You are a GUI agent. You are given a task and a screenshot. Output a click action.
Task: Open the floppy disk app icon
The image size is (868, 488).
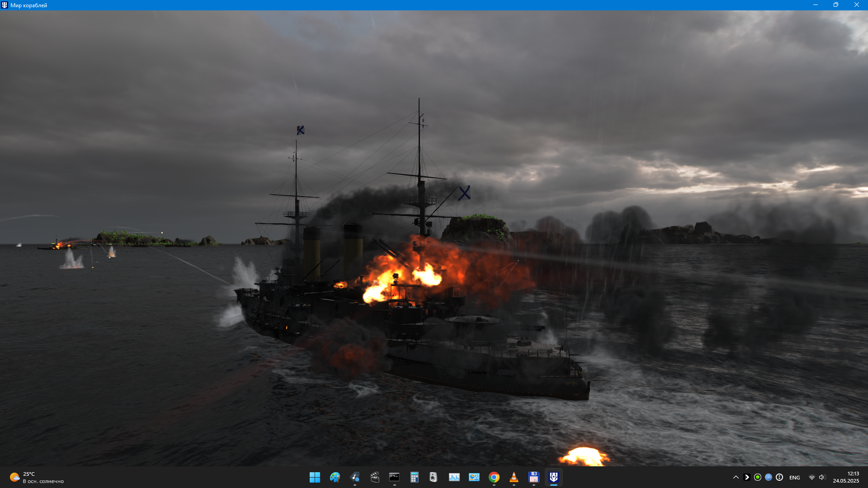[x=533, y=477]
